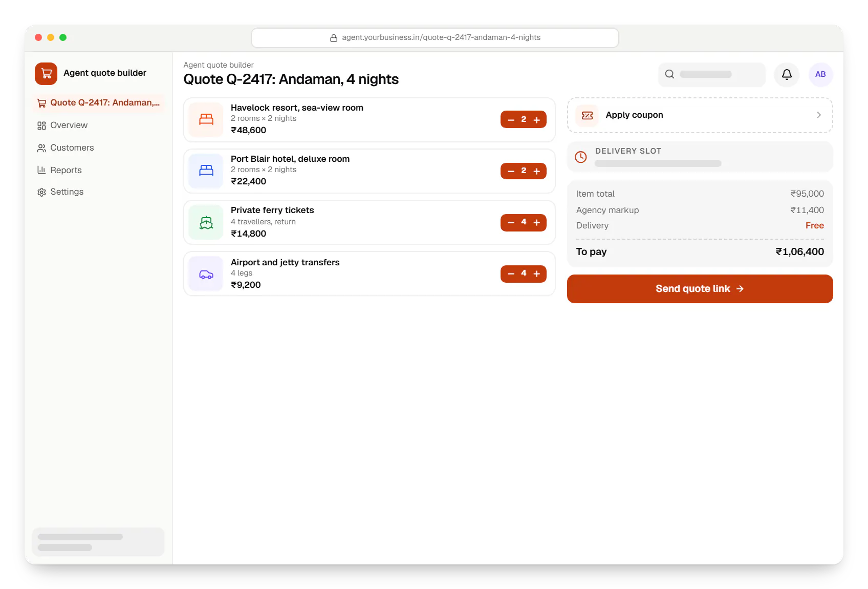This screenshot has height=589, width=868.
Task: Open Reports section
Action: pyautogui.click(x=98, y=170)
